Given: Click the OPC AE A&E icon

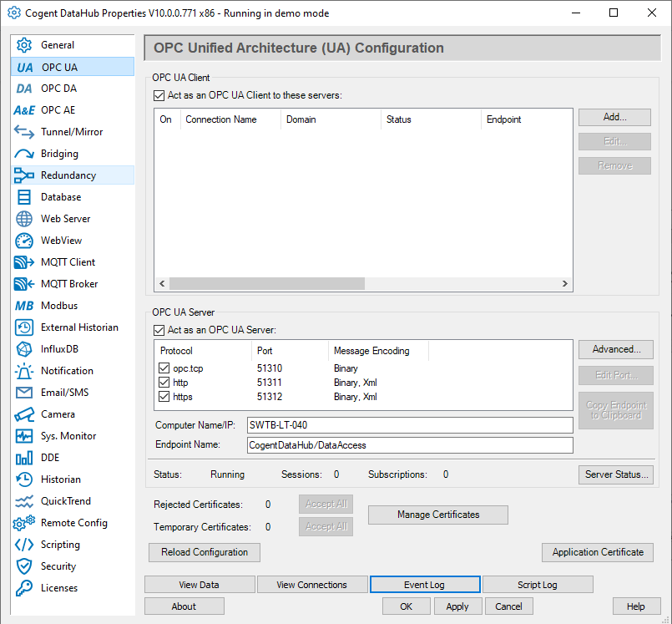Looking at the screenshot, I should point(24,110).
